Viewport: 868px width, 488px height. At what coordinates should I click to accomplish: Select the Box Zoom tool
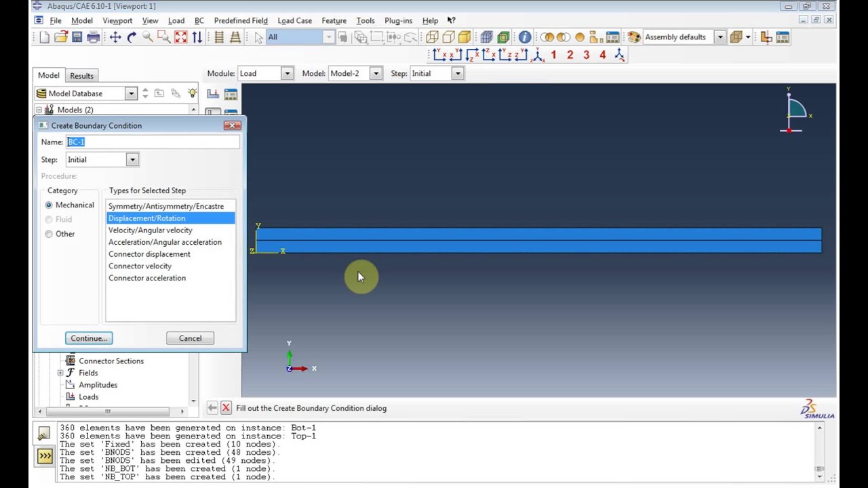click(x=164, y=37)
